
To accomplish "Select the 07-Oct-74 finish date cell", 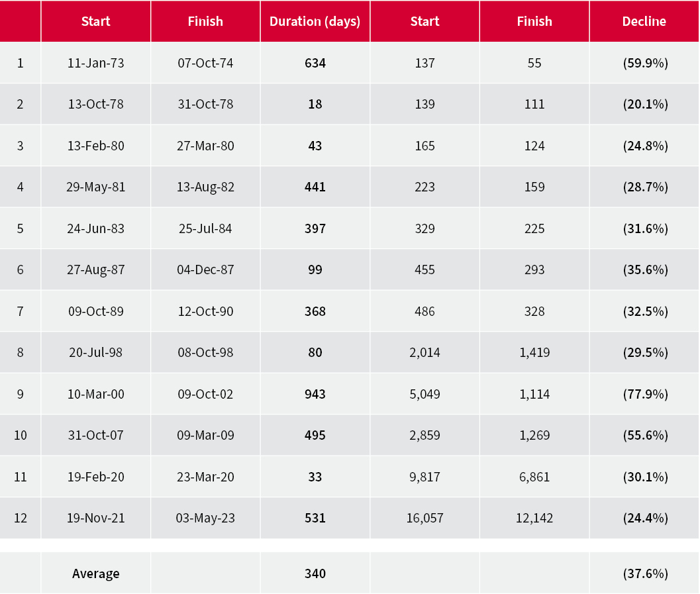I will click(x=205, y=63).
